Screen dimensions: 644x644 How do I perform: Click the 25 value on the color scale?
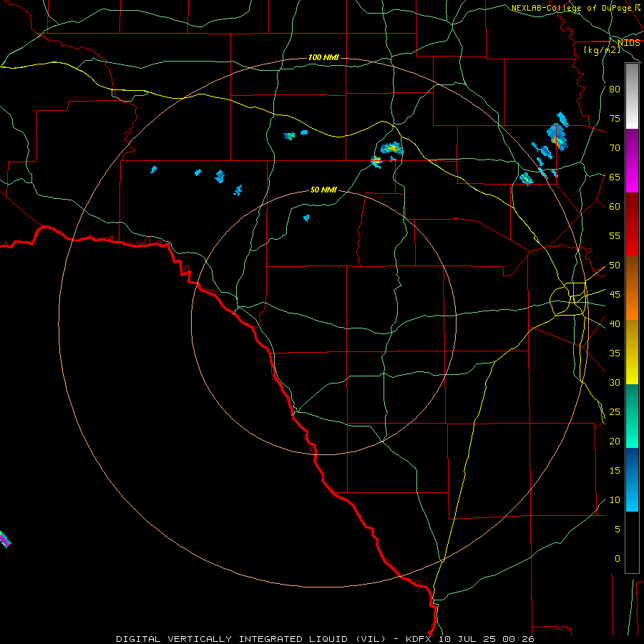pyautogui.click(x=615, y=412)
